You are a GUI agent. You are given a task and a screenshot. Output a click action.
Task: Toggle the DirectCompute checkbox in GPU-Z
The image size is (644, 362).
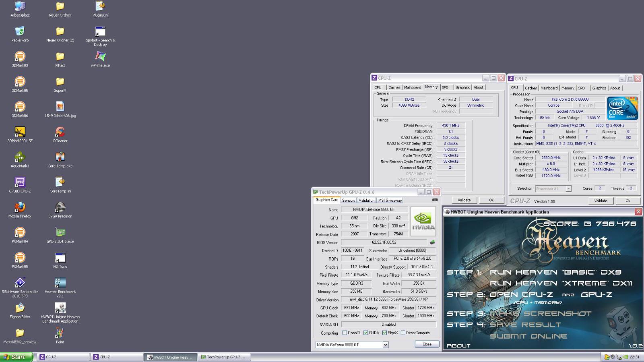click(x=403, y=333)
